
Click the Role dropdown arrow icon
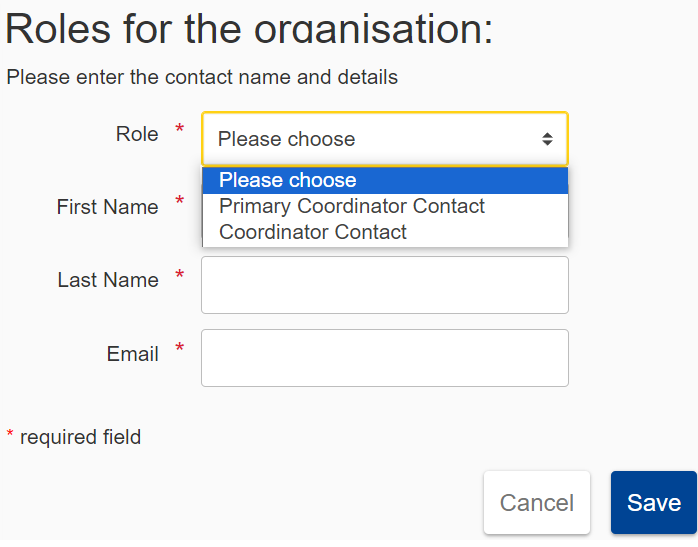pos(547,139)
